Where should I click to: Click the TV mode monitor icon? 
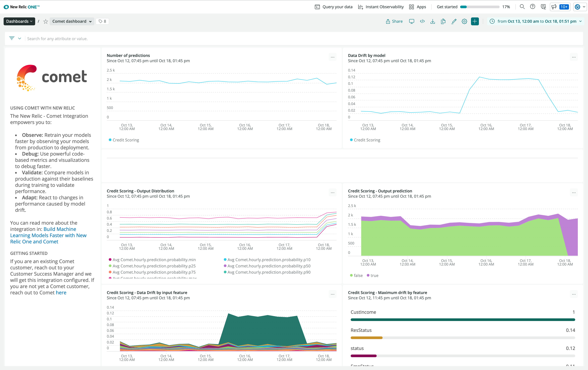(x=412, y=21)
